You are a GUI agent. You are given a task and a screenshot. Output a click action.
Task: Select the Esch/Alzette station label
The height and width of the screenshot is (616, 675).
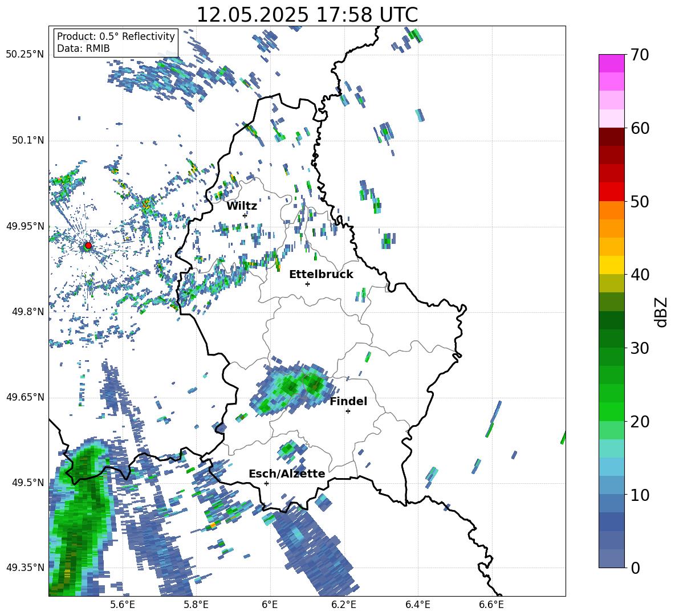tap(287, 474)
